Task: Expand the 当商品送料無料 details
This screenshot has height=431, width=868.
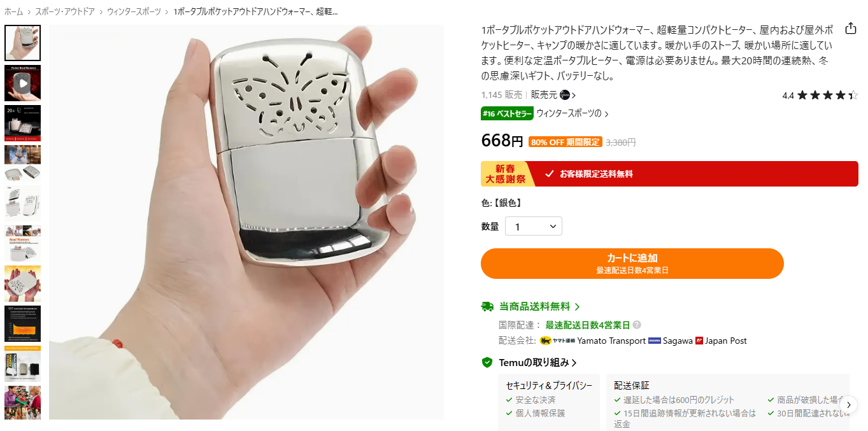Action: pyautogui.click(x=540, y=306)
